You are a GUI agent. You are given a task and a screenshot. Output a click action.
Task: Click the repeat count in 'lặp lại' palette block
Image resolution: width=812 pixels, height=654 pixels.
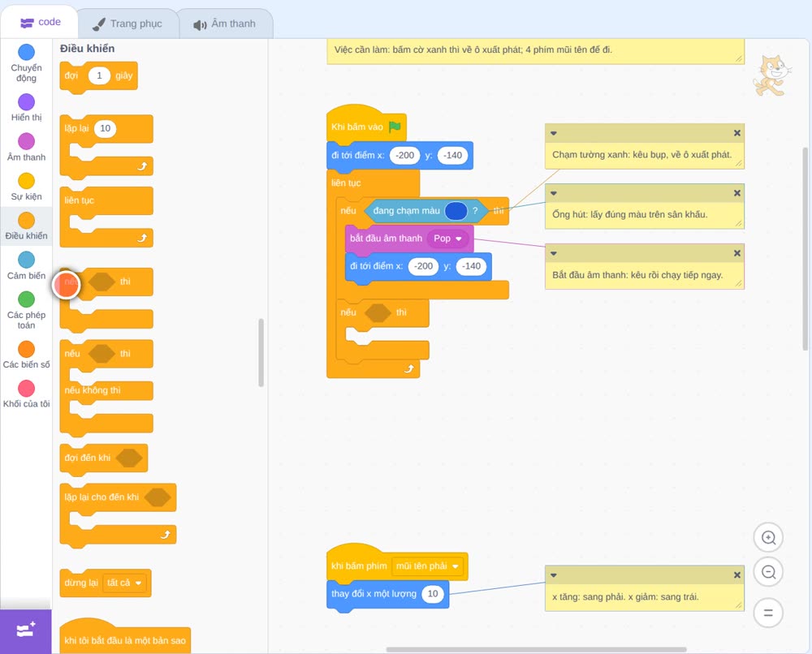coord(105,128)
